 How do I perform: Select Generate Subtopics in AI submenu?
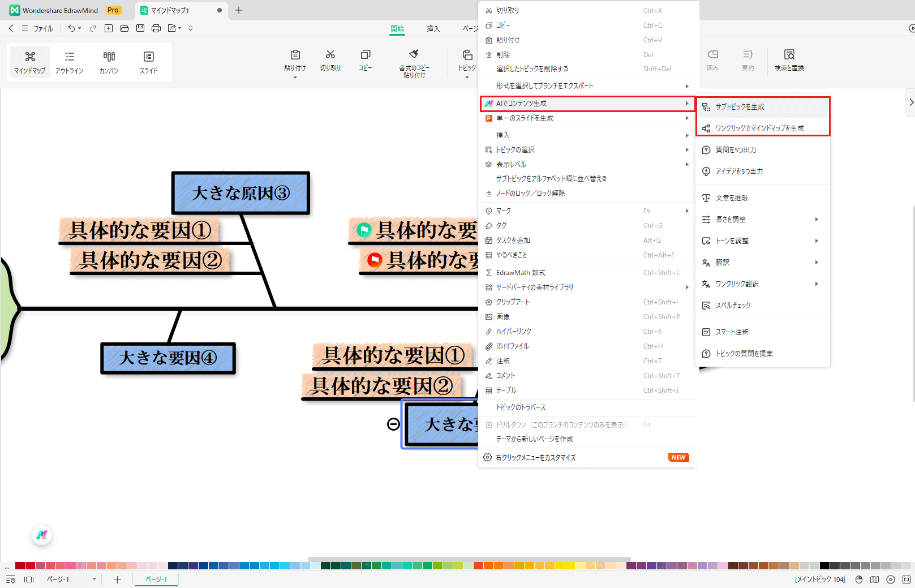763,106
